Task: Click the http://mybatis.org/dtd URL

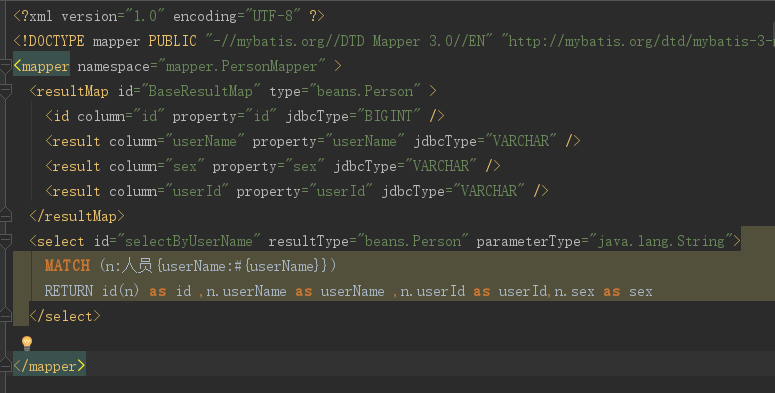Action: pos(638,41)
